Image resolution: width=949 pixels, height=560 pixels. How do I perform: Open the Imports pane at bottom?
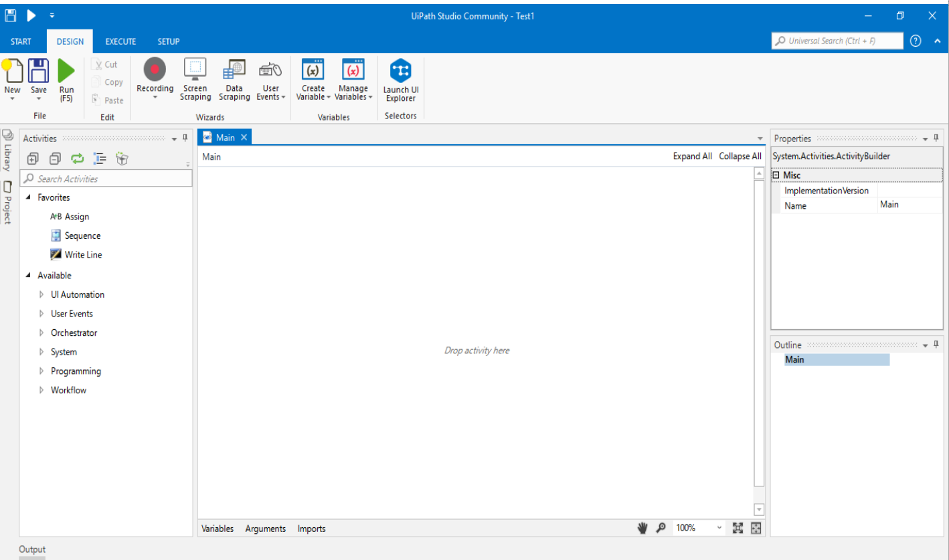point(312,529)
